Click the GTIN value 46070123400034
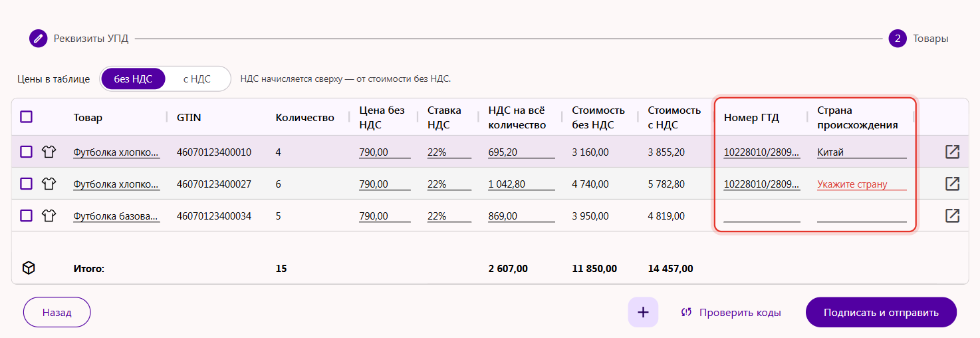The image size is (980, 338). (214, 216)
